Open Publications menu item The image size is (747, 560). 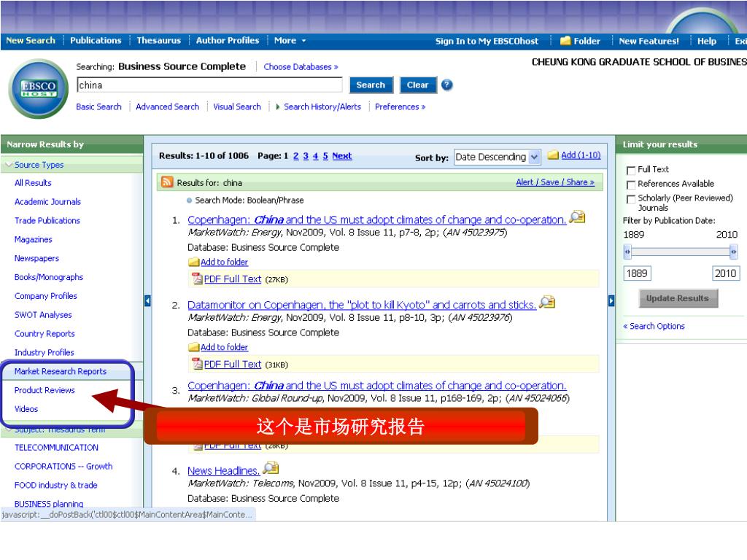pyautogui.click(x=96, y=41)
